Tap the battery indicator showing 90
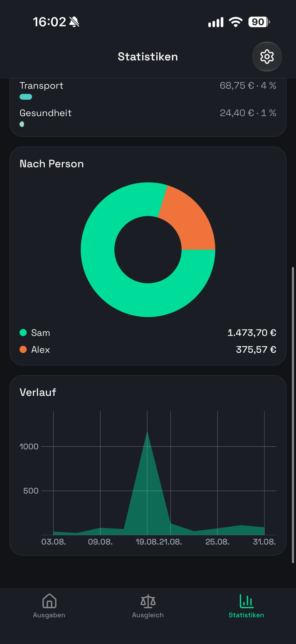The width and height of the screenshot is (296, 644). (x=259, y=22)
